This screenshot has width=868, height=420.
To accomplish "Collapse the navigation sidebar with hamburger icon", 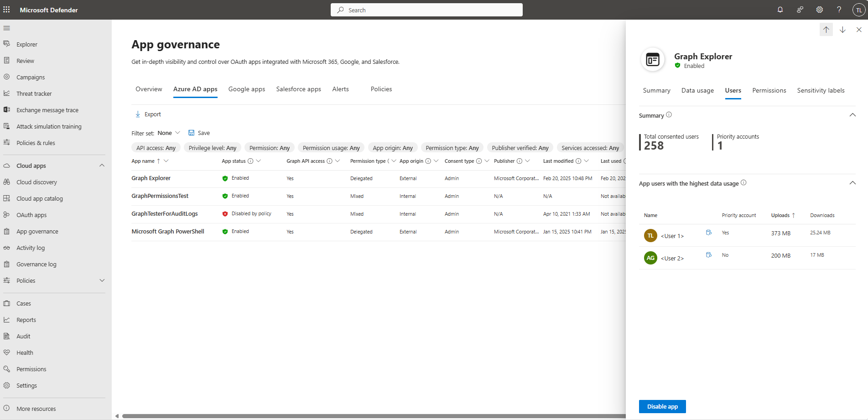I will pos(7,28).
